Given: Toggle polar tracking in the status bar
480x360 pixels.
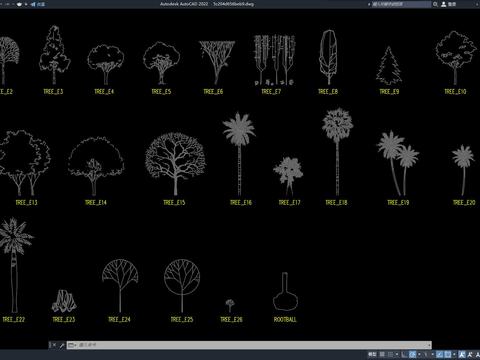Looking at the screenshot, I should (x=412, y=354).
